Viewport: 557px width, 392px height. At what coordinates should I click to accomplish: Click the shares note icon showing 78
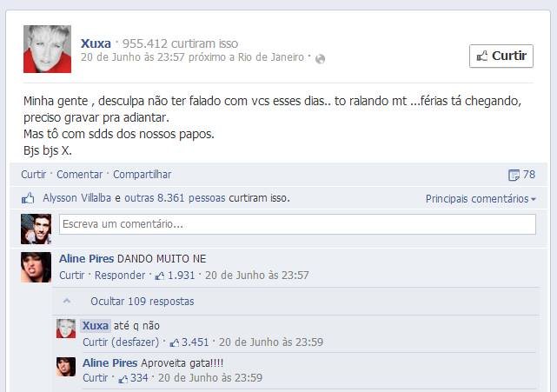[514, 175]
